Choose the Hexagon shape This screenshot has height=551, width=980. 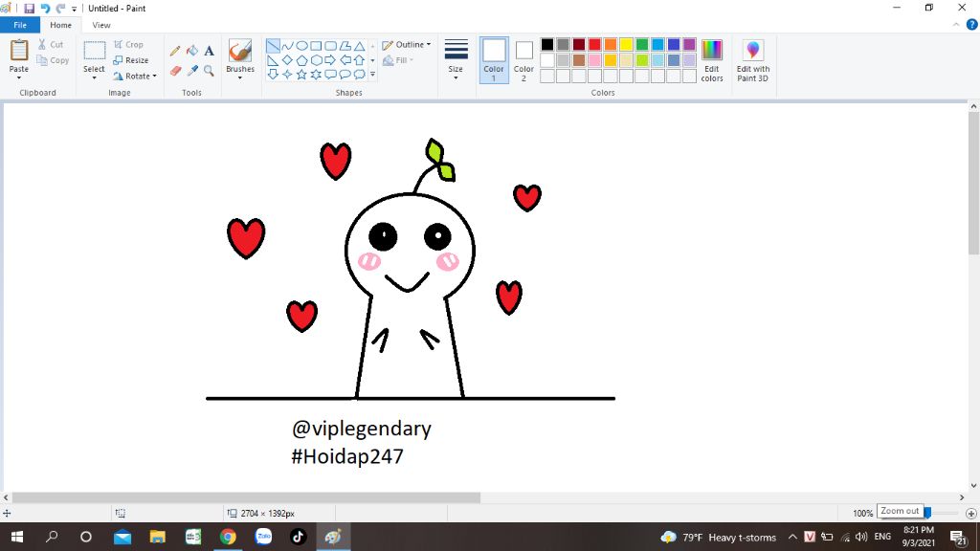(316, 60)
